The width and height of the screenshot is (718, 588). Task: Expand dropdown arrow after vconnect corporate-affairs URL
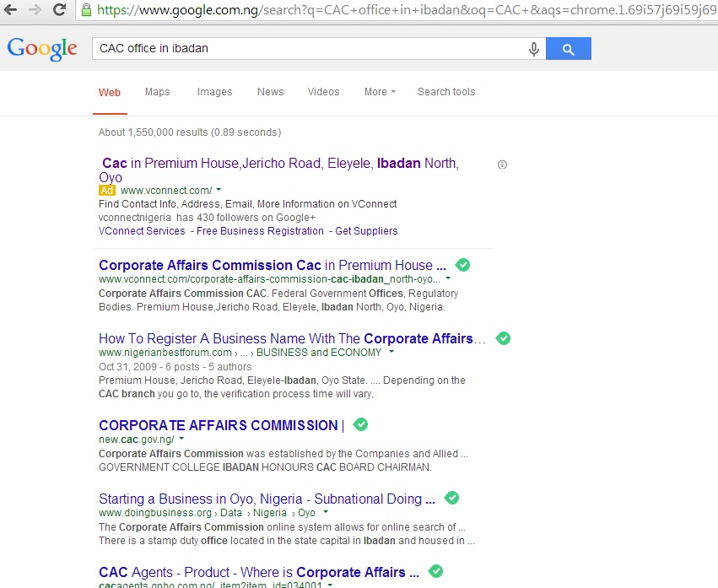pos(448,278)
